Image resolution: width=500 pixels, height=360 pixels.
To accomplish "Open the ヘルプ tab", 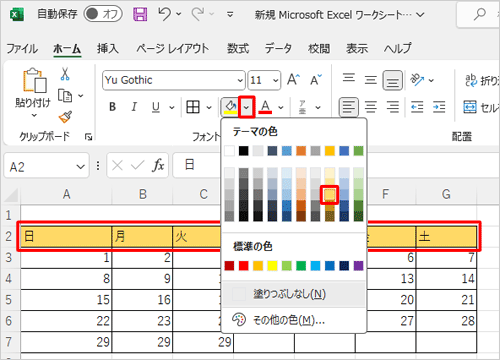I will [398, 49].
